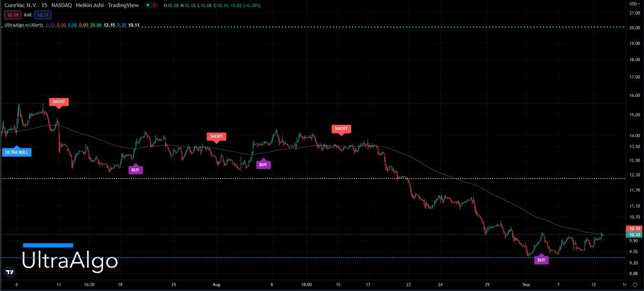
Task: Click the BUY signal label near Sep
Action: click(x=541, y=260)
